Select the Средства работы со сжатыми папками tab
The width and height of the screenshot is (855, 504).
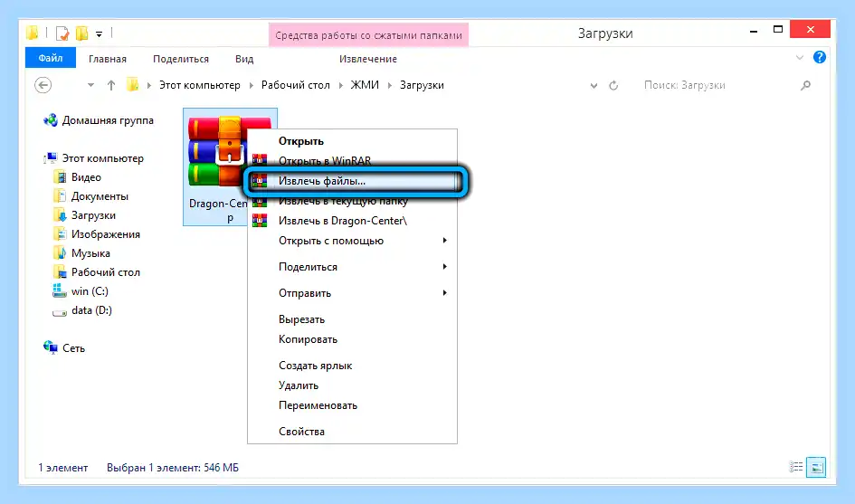(368, 35)
